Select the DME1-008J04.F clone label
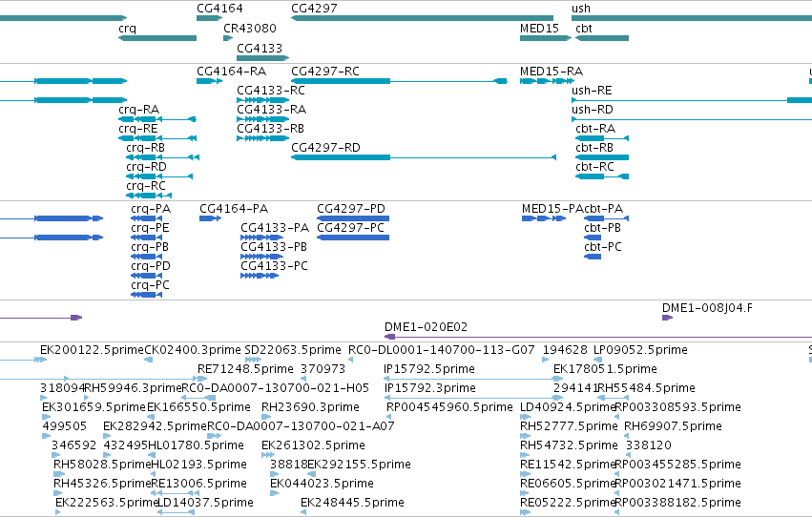 click(x=707, y=308)
